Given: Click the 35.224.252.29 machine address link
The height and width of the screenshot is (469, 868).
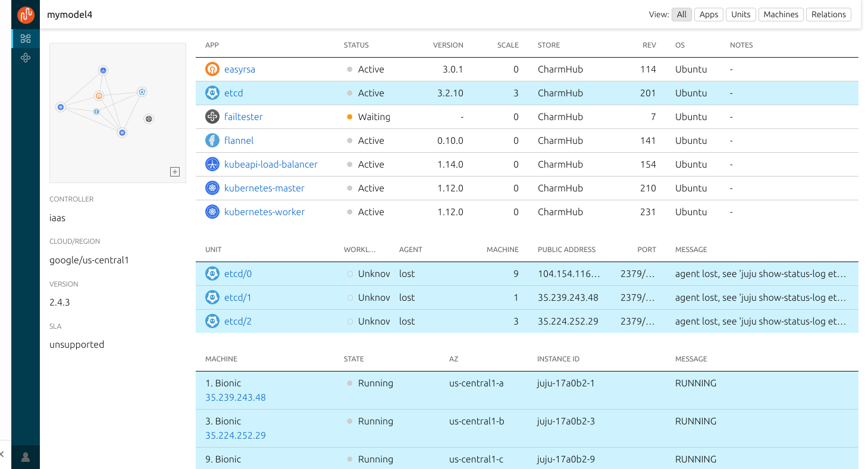Looking at the screenshot, I should coord(236,435).
